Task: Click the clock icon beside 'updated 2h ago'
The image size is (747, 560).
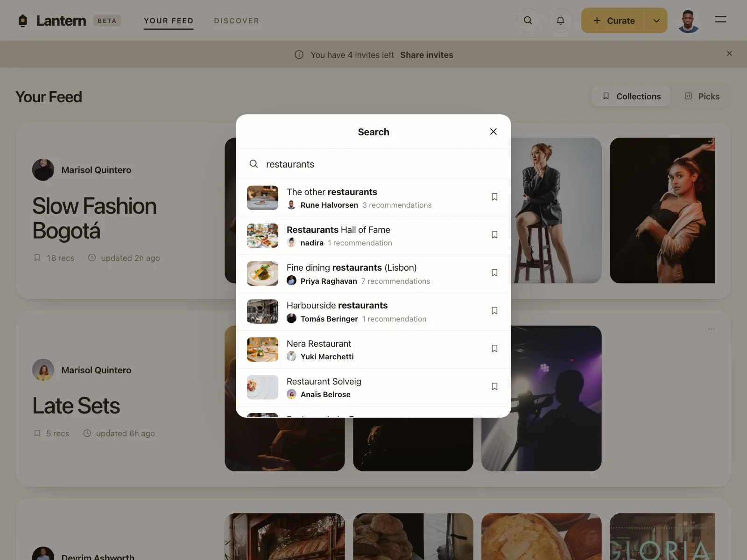Action: tap(92, 258)
